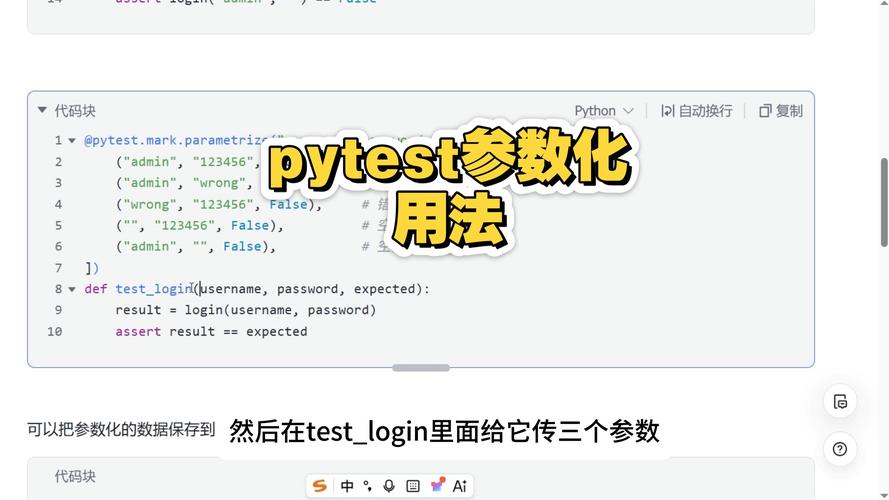The image size is (889, 500).
Task: Open the Python language dropdown
Action: 603,111
